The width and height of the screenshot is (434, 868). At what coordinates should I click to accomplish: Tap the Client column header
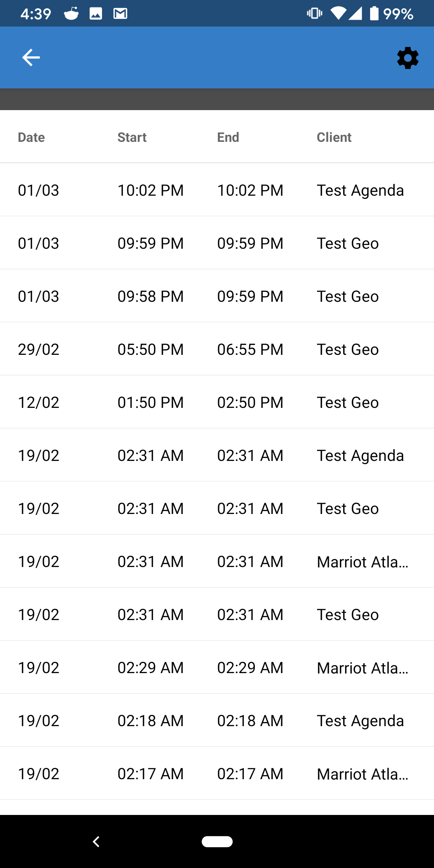(334, 137)
